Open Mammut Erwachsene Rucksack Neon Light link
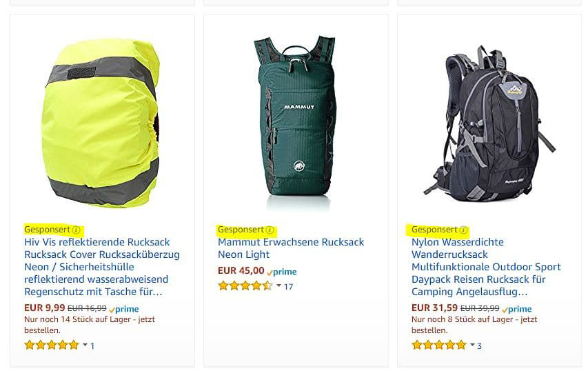This screenshot has height=371, width=588. [291, 248]
